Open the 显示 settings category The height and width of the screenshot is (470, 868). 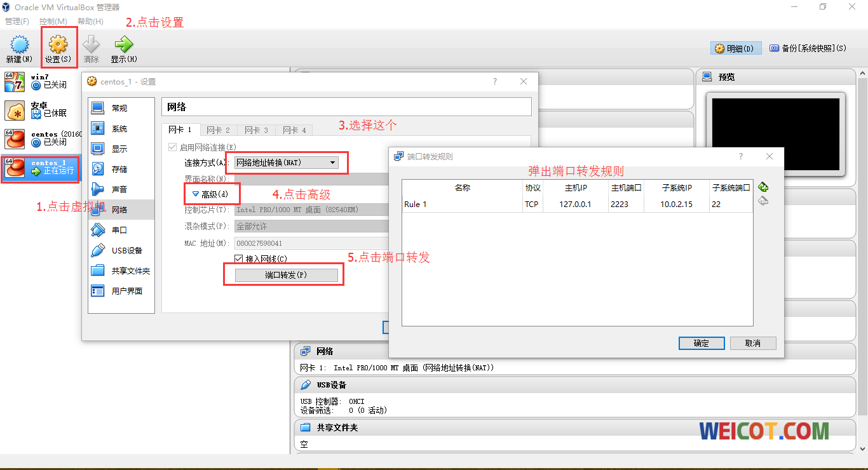[121, 149]
